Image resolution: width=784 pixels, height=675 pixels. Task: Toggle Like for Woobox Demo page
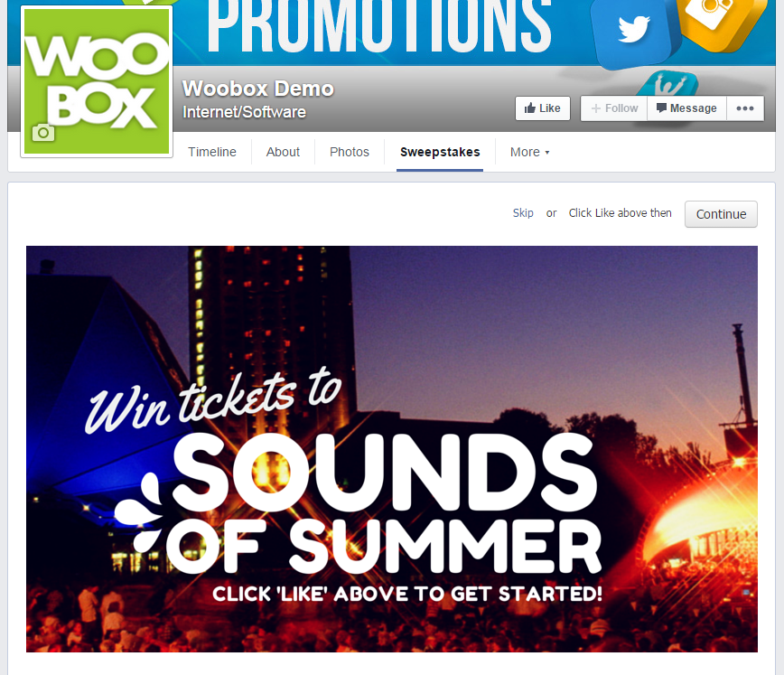click(543, 108)
